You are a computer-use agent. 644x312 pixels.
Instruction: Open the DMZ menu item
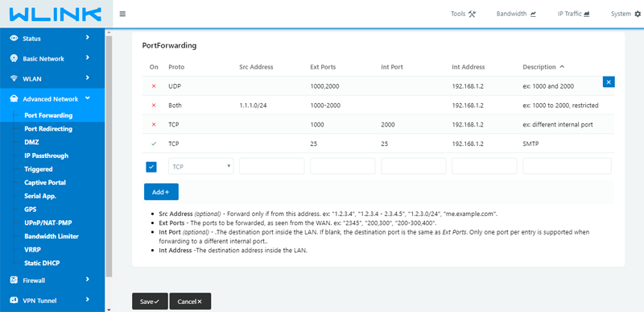pyautogui.click(x=31, y=142)
